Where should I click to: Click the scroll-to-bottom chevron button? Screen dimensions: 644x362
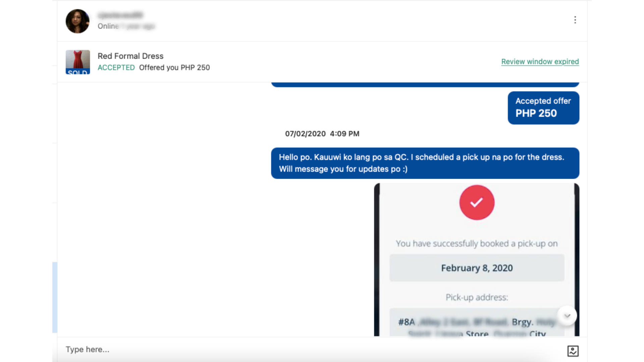[x=567, y=316]
